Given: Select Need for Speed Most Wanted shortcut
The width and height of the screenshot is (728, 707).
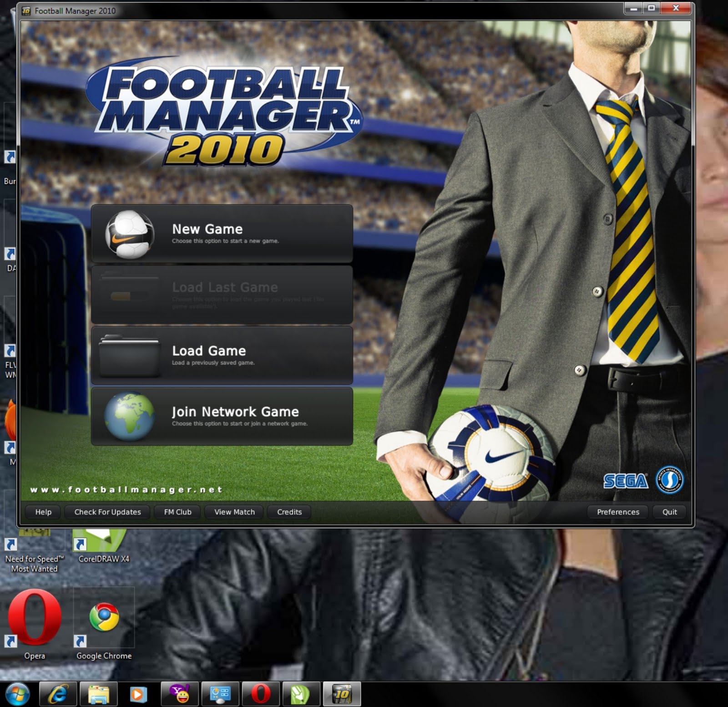Looking at the screenshot, I should coord(35,552).
